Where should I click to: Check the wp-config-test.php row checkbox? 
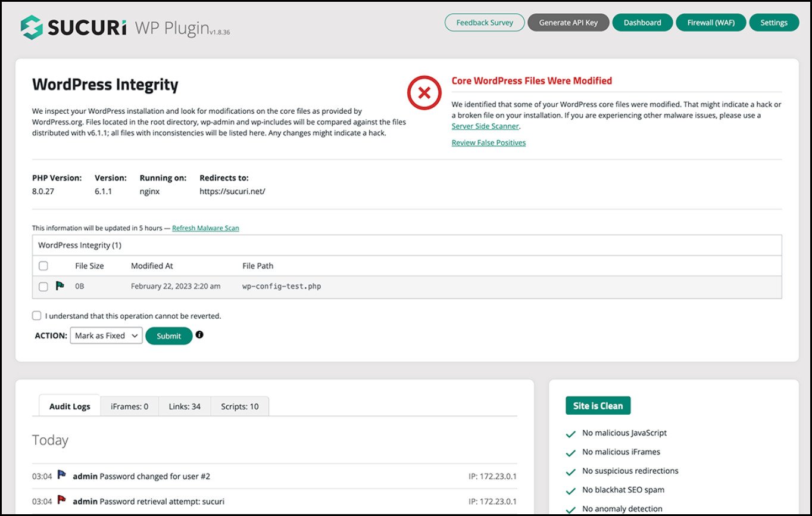[43, 287]
